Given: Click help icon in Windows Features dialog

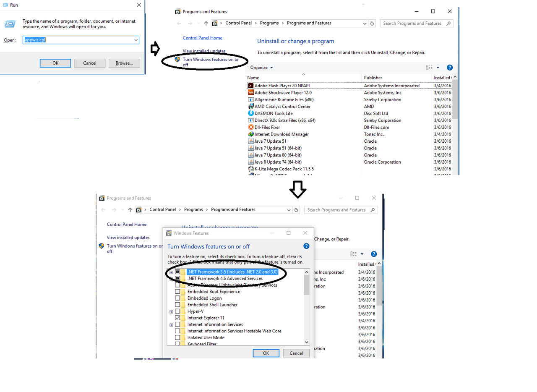Looking at the screenshot, I should (x=306, y=246).
